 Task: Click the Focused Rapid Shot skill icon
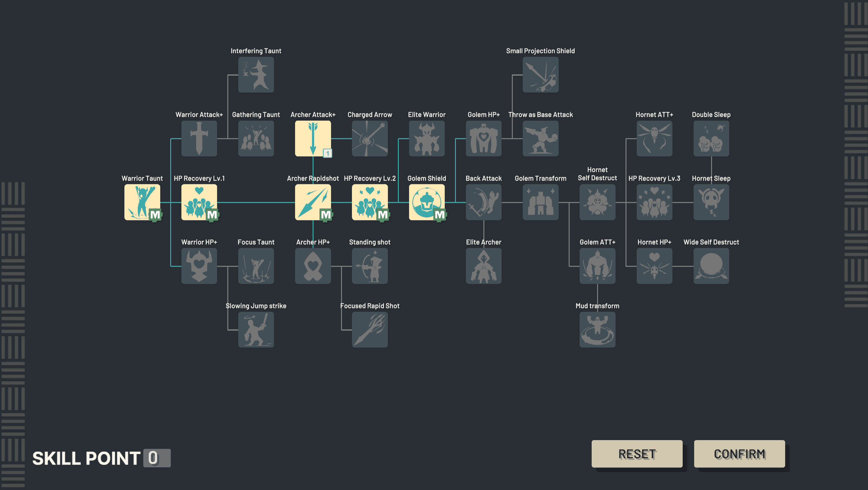pyautogui.click(x=369, y=330)
